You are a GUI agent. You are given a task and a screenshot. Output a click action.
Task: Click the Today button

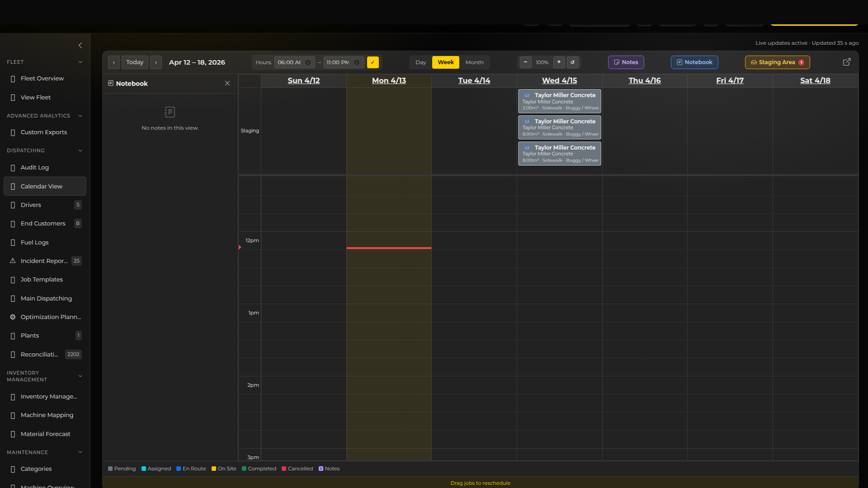(134, 62)
